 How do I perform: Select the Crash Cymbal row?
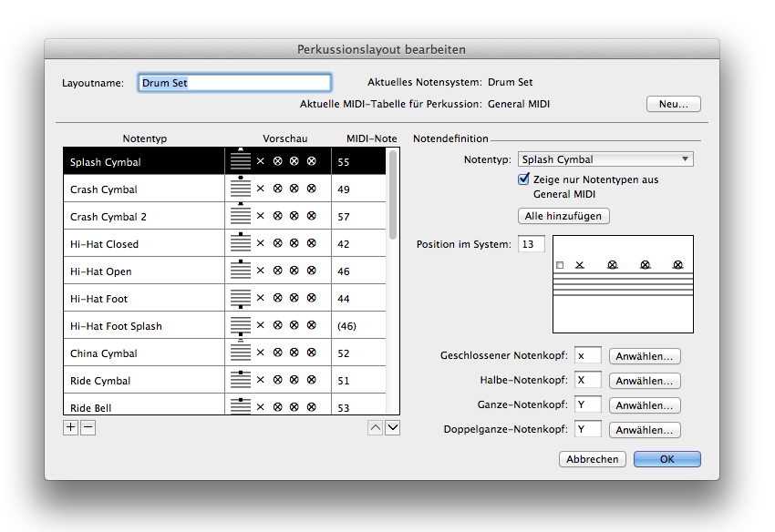point(224,189)
